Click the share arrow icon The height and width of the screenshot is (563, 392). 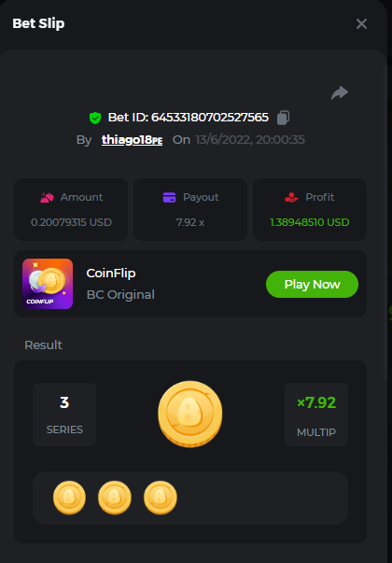click(340, 93)
